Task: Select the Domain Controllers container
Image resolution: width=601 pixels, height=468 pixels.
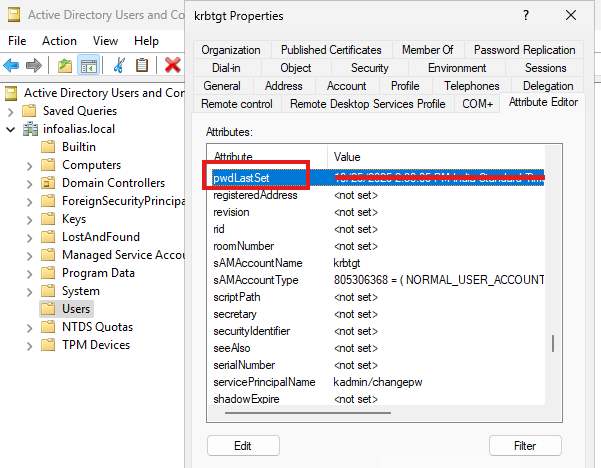Action: click(112, 183)
